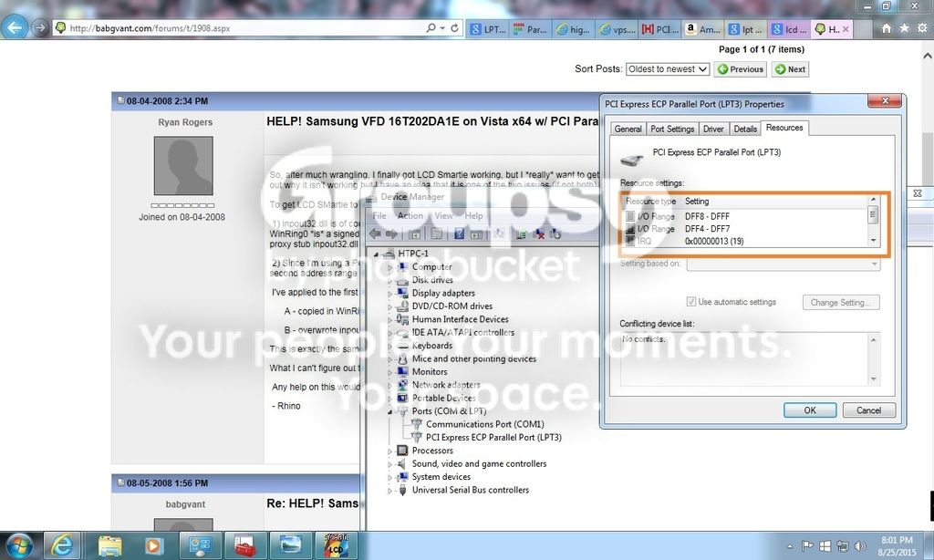Open the Favorites star icon
The image size is (934, 560).
(x=904, y=28)
